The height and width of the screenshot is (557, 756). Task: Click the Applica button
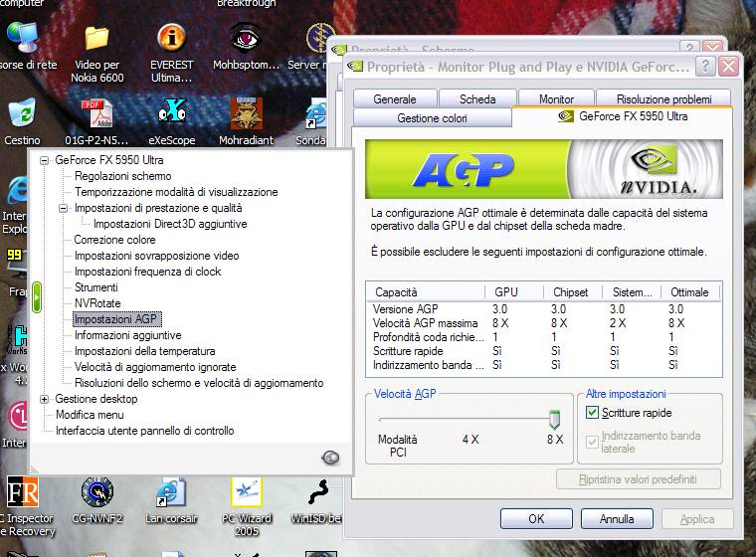click(x=697, y=519)
